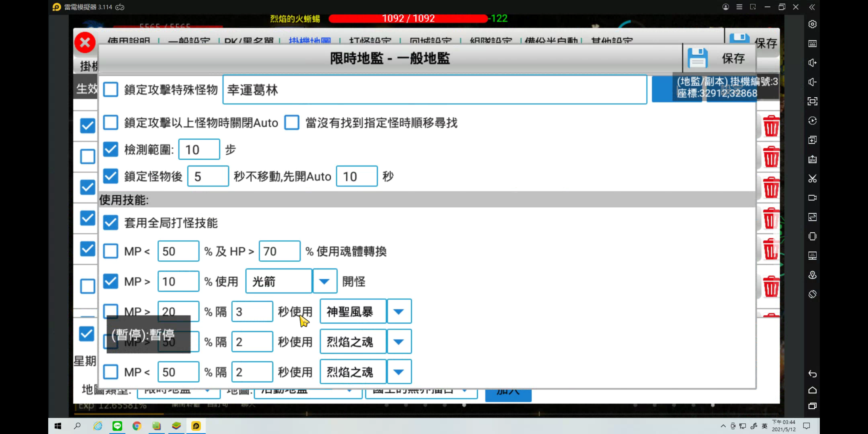Click the virtual location icon in sidebar
Screen dimensions: 868x434
tap(813, 275)
